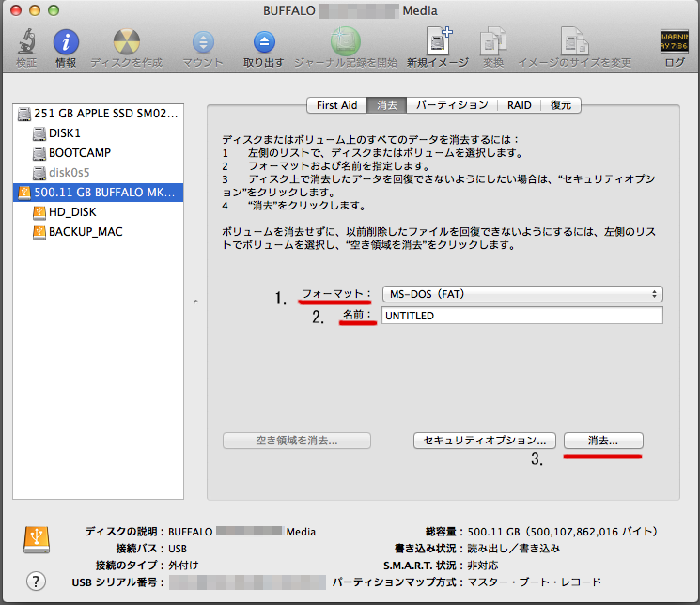
Task: Click the 書き込み状況 value 読み出し/書き込み
Action: pyautogui.click(x=513, y=549)
